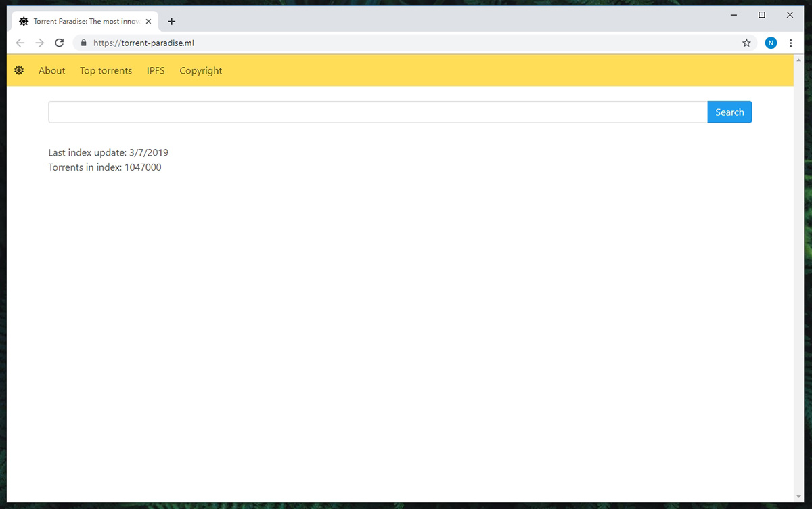Open the Copyright page
Image resolution: width=812 pixels, height=509 pixels.
(x=200, y=71)
